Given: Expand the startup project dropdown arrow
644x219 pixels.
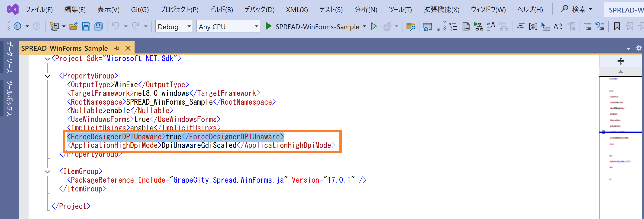Looking at the screenshot, I should 364,26.
